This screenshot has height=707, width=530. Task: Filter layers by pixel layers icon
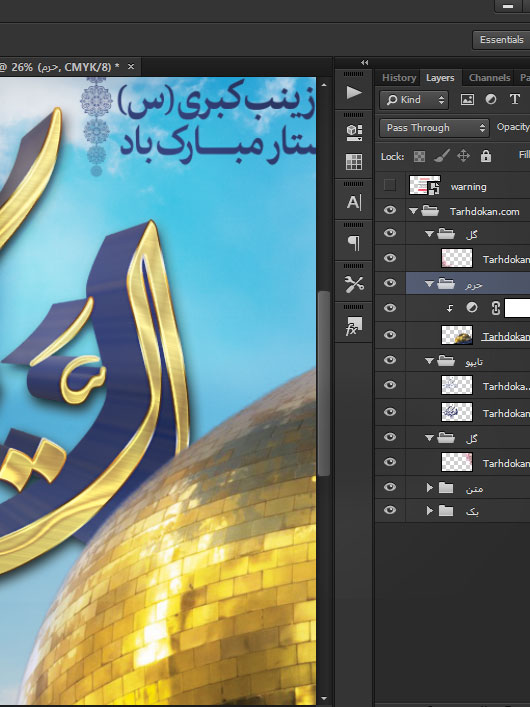467,100
